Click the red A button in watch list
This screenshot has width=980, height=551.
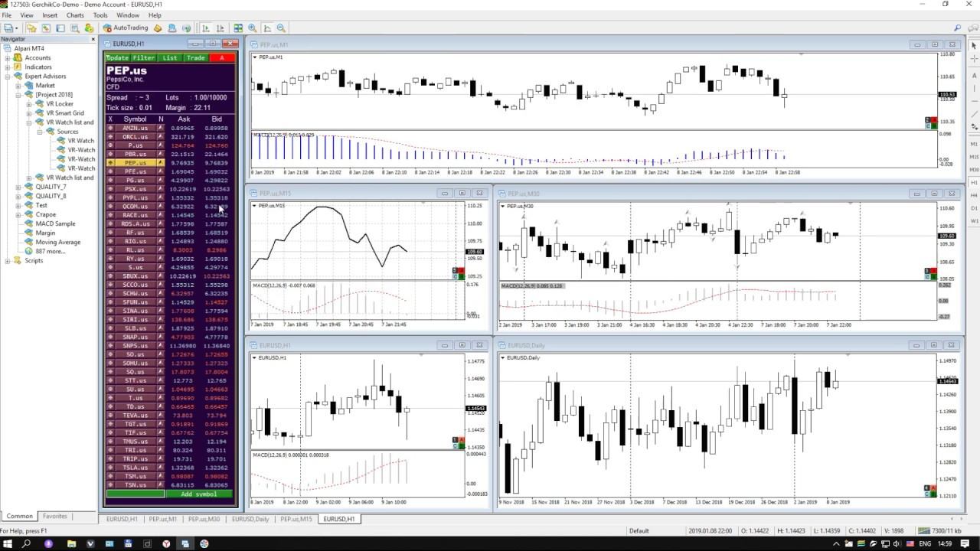coord(222,58)
